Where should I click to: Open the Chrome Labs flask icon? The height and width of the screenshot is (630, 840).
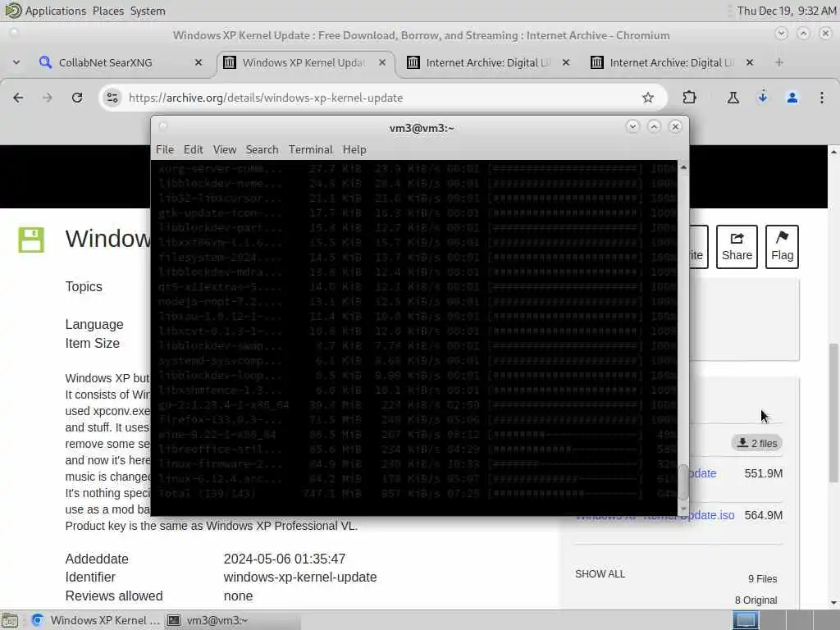733,98
